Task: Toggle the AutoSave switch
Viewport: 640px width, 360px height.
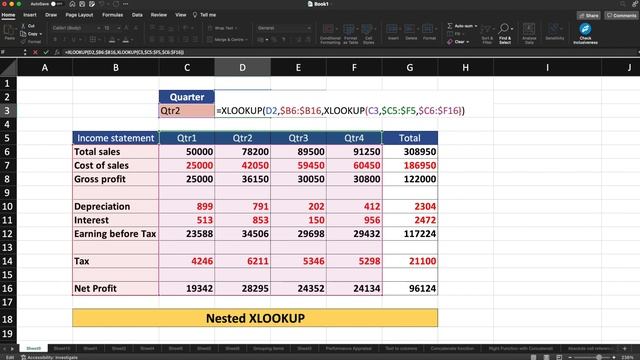Action: (x=56, y=4)
